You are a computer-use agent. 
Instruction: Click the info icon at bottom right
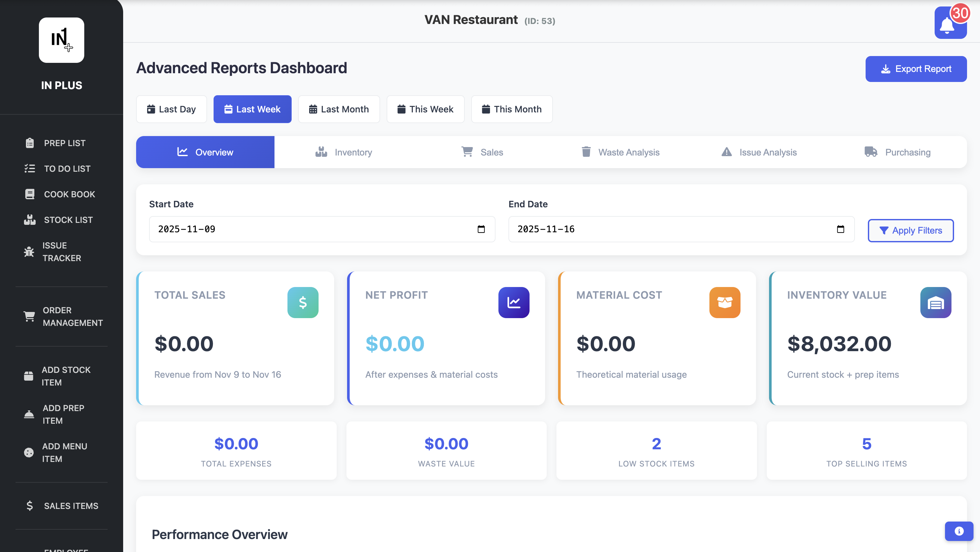pyautogui.click(x=958, y=531)
